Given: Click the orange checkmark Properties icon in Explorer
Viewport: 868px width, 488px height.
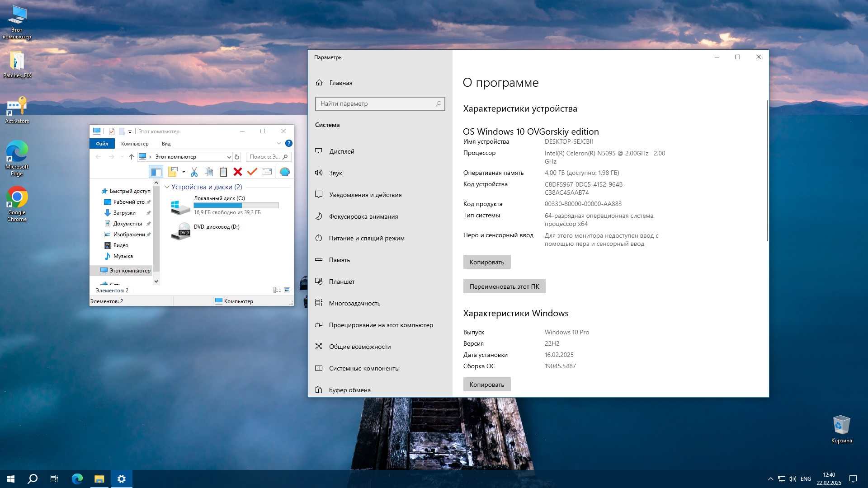Looking at the screenshot, I should [252, 172].
